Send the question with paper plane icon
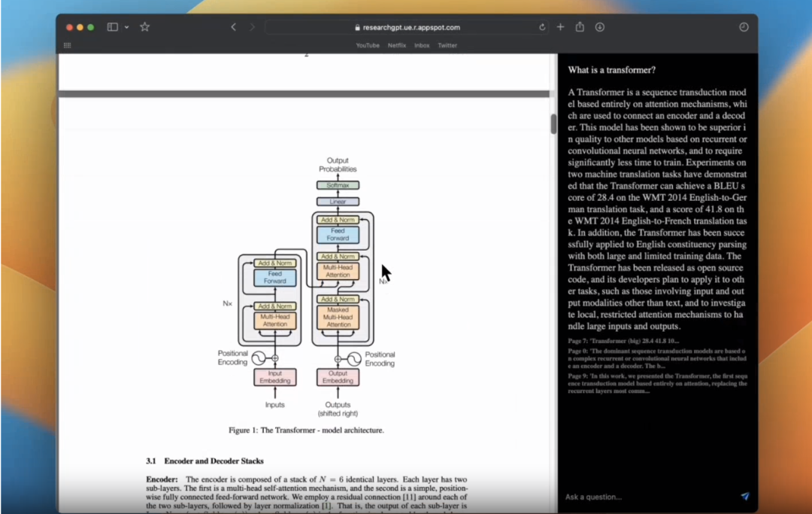Screen dimensions: 812x514 click(x=744, y=496)
